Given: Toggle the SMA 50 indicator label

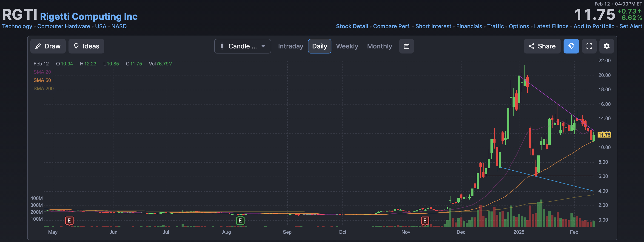Looking at the screenshot, I should click(x=42, y=80).
